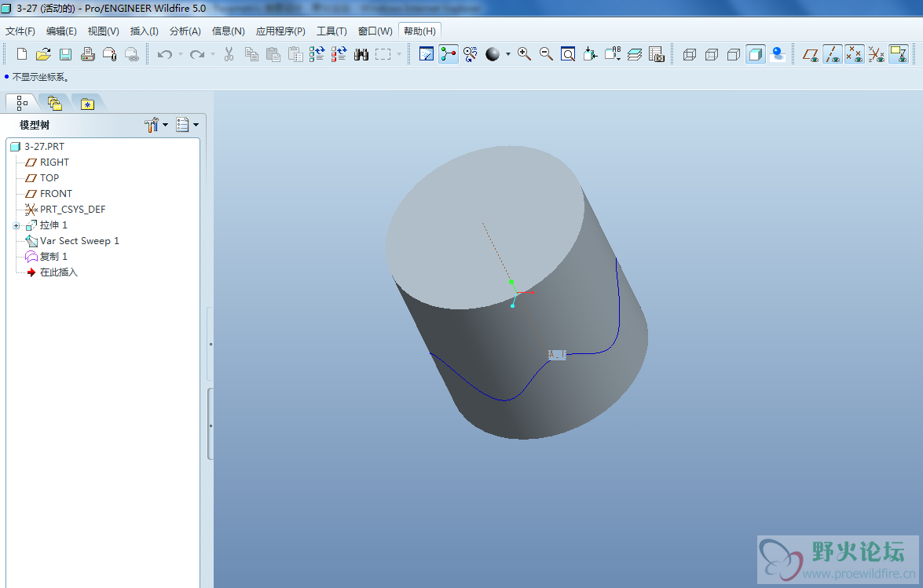Screen dimensions: 923x588
Task: Click the Cut scissors icon
Action: (229, 55)
